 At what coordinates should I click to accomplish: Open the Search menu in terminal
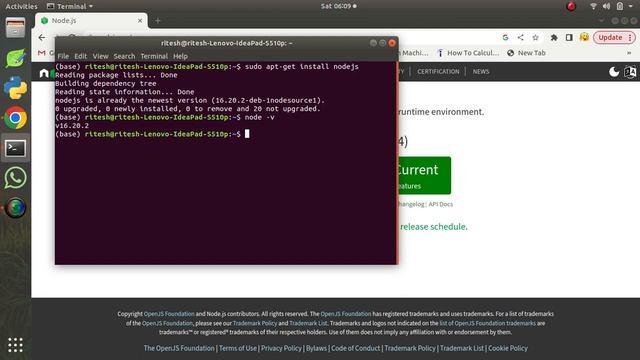click(124, 56)
